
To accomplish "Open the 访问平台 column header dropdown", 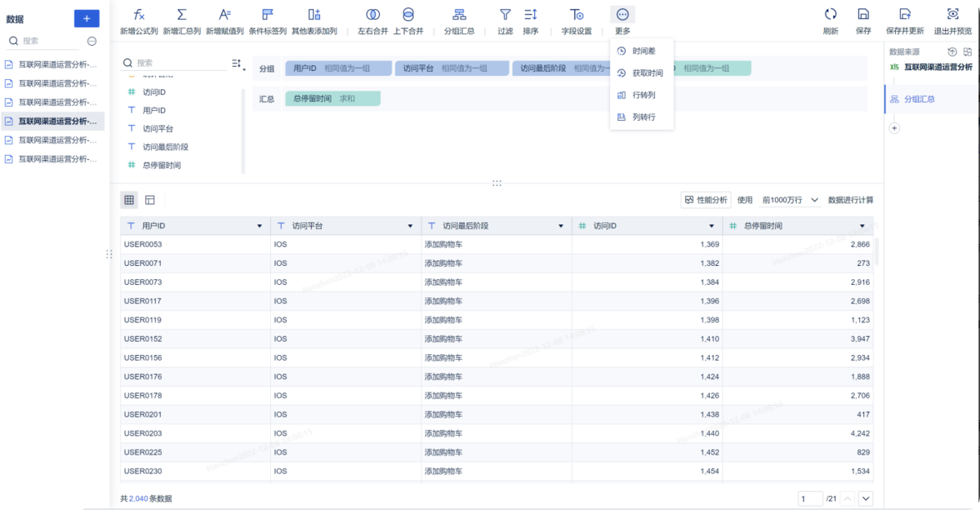I will click(x=411, y=226).
